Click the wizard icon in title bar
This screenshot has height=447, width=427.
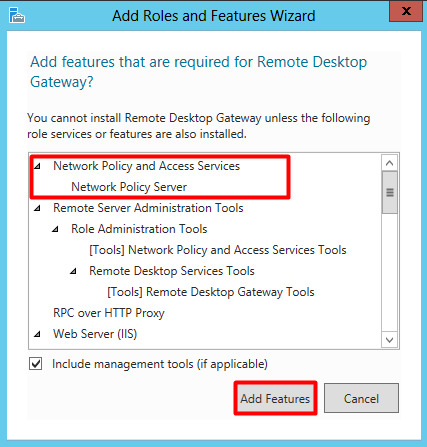coord(17,15)
